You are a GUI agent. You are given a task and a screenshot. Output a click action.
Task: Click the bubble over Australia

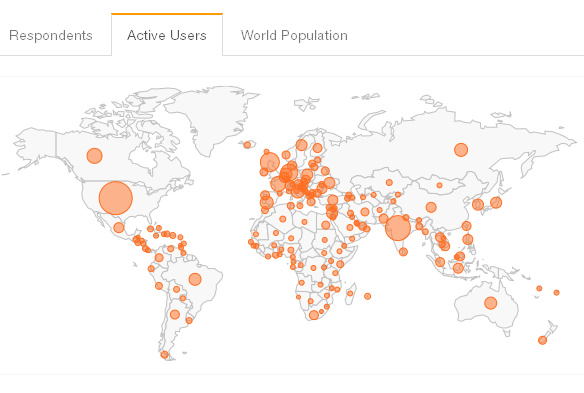[491, 303]
